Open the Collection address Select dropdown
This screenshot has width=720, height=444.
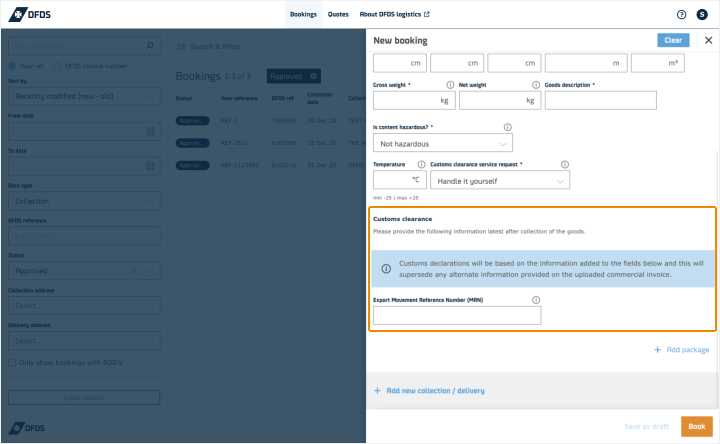click(x=84, y=306)
